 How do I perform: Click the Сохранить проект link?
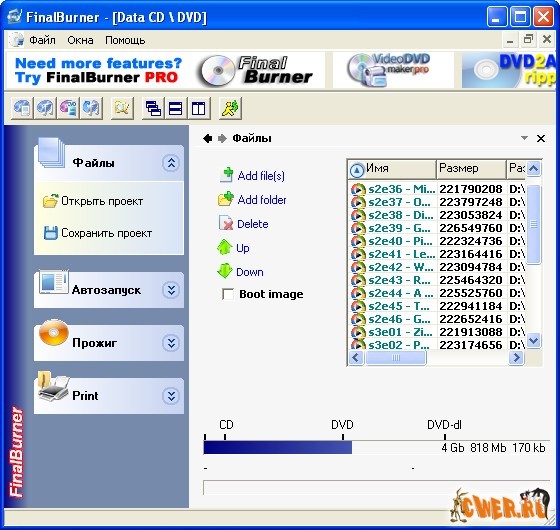[x=106, y=233]
